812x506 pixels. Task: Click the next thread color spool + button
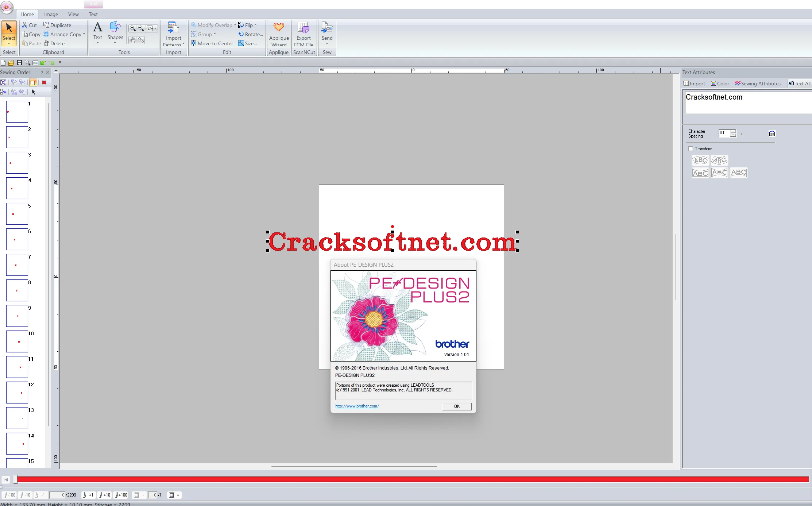(174, 495)
